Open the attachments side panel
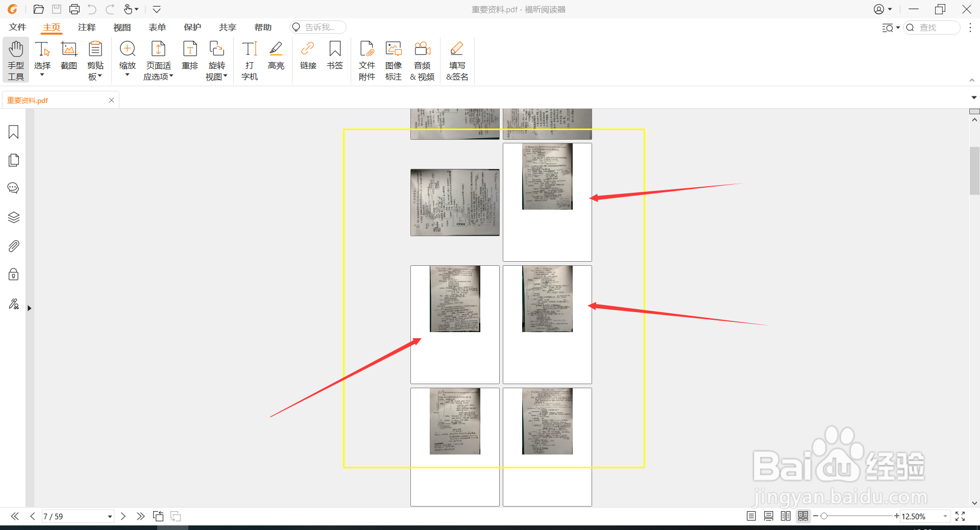The width and height of the screenshot is (980, 530). click(14, 246)
